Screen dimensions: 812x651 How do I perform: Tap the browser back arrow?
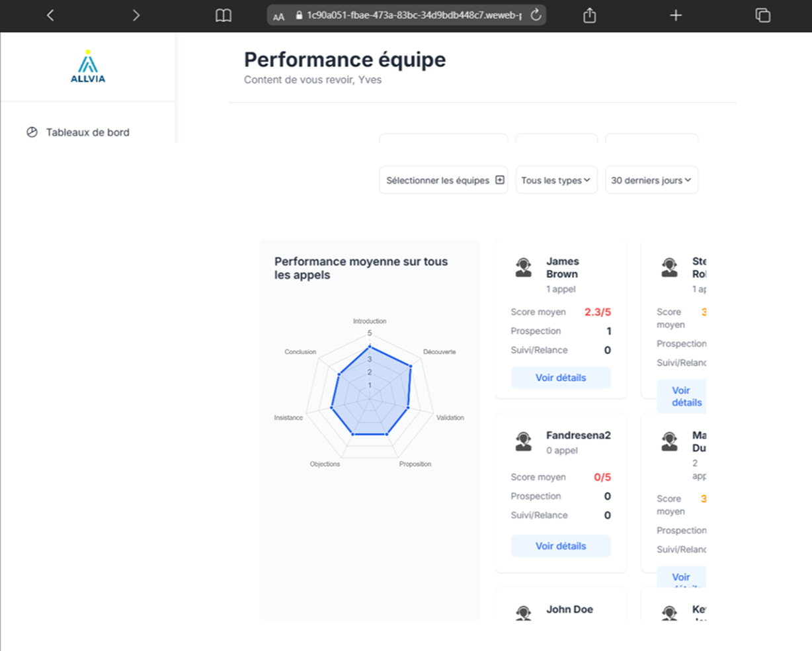tap(50, 15)
